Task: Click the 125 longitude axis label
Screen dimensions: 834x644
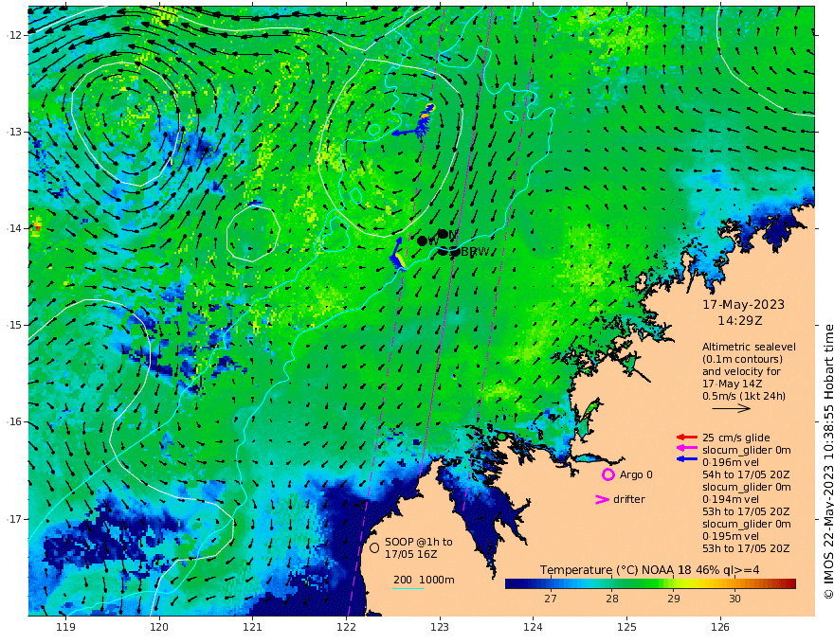Action: 626,627
